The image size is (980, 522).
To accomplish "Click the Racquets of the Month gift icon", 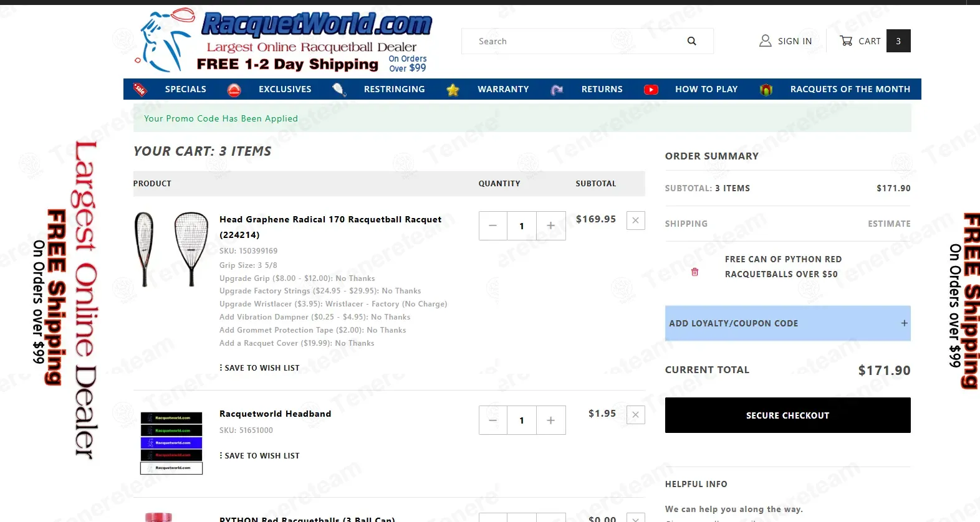I will point(766,90).
